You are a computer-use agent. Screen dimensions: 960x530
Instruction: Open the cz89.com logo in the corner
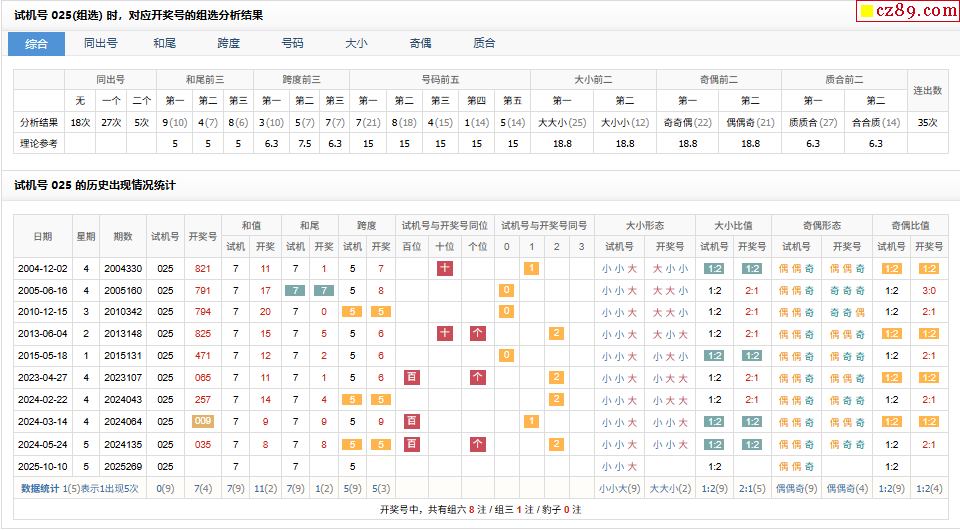[x=909, y=12]
